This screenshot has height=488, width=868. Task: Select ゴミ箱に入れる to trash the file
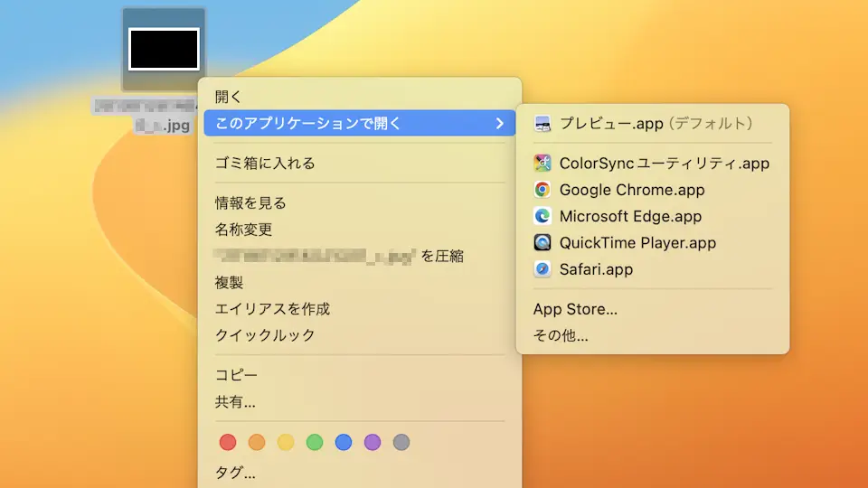pyautogui.click(x=264, y=164)
